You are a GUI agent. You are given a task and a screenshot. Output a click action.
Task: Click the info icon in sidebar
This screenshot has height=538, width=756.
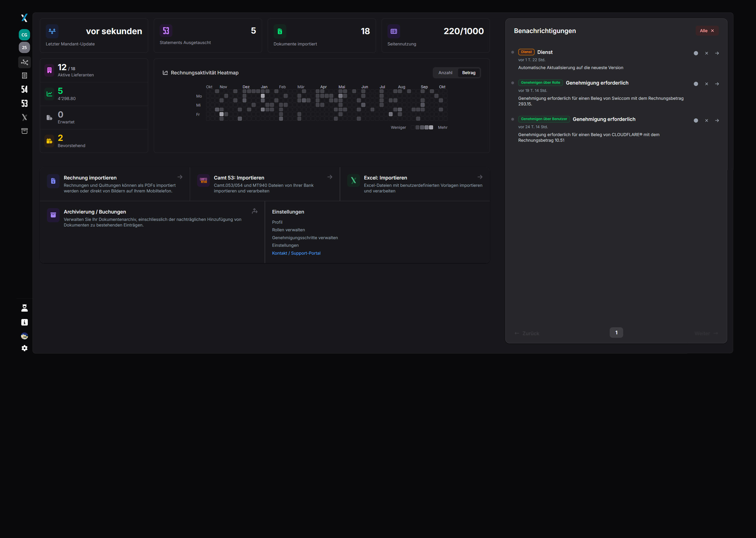coord(24,322)
